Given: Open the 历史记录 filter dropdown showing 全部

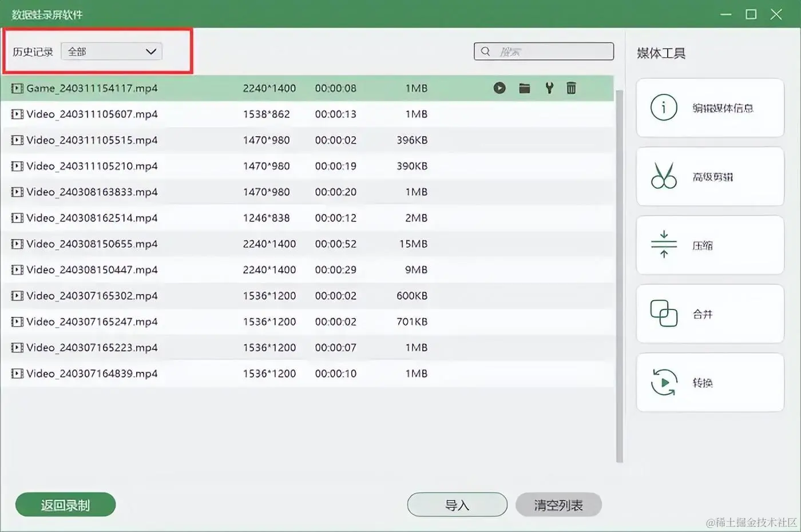Looking at the screenshot, I should [x=112, y=51].
